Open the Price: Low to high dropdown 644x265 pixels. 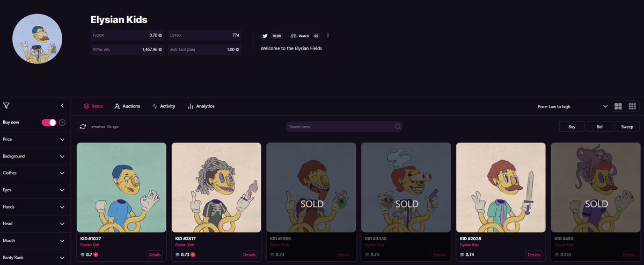point(573,106)
